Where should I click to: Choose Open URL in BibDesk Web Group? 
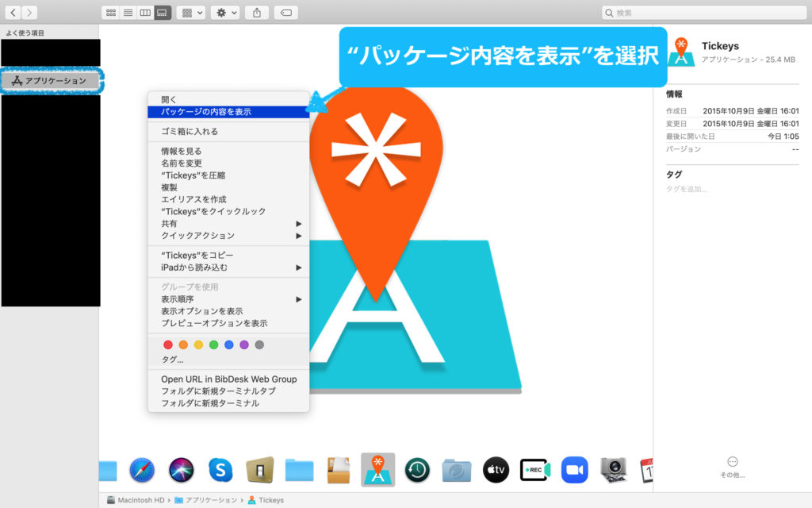pos(228,379)
